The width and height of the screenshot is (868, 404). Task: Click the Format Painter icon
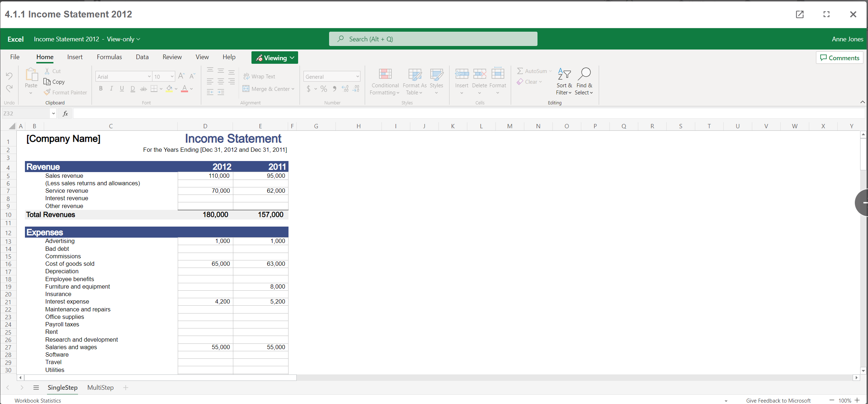(47, 92)
